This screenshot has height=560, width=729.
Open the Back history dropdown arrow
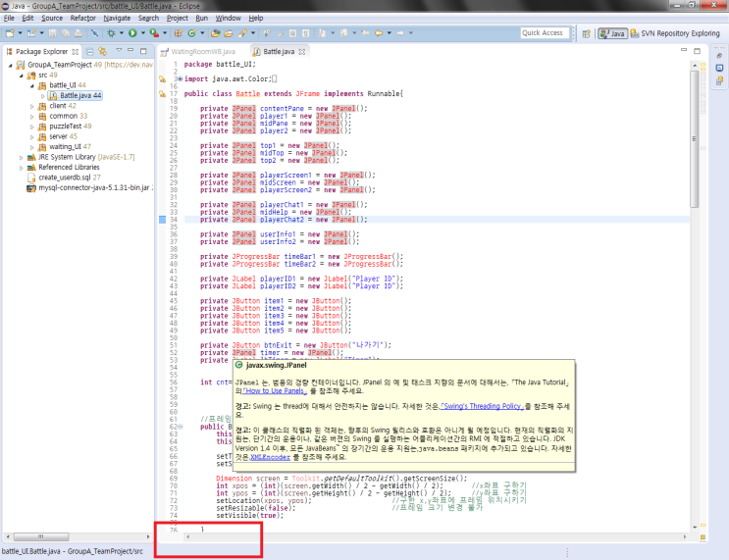pyautogui.click(x=390, y=33)
